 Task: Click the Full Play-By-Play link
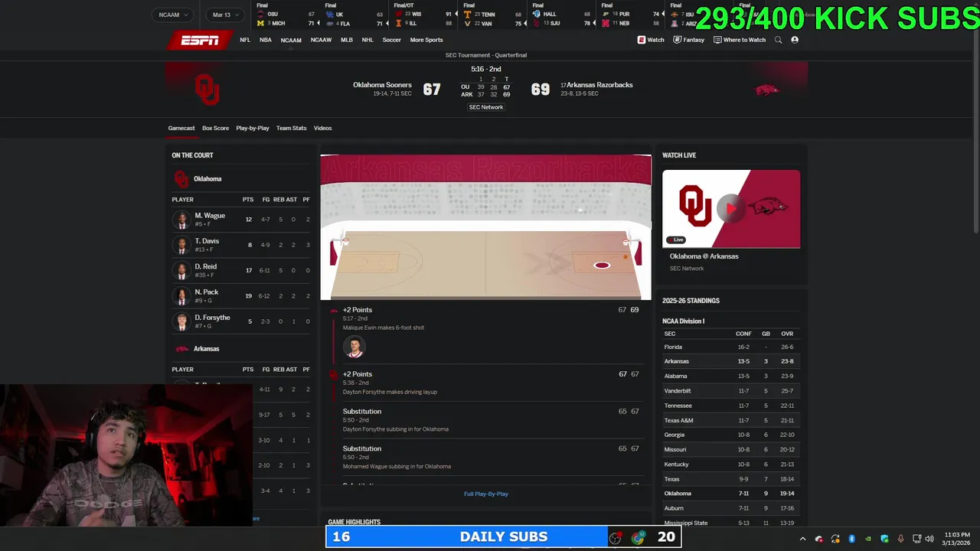(x=486, y=494)
